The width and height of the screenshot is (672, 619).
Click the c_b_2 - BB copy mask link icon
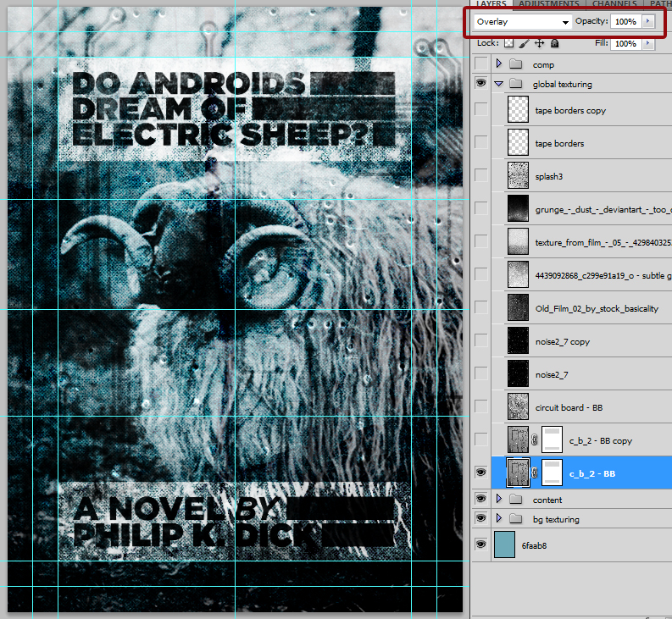[x=535, y=439]
